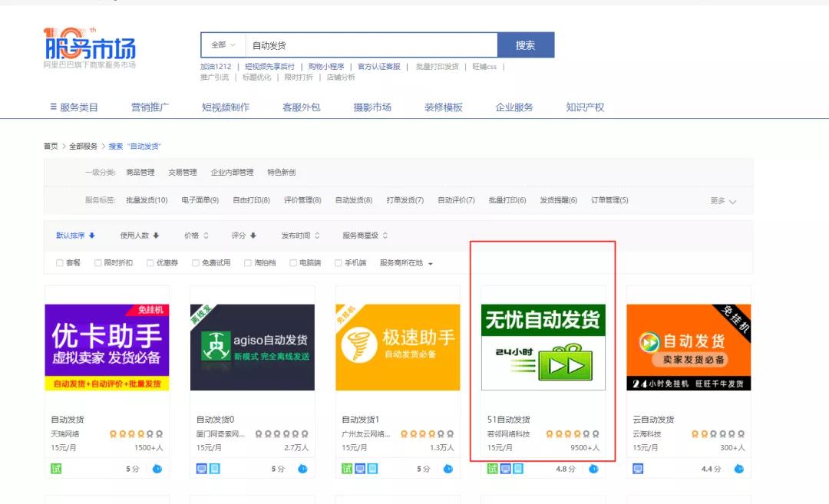Open the 企业服务 navigation tab
This screenshot has width=829, height=504.
[514, 107]
